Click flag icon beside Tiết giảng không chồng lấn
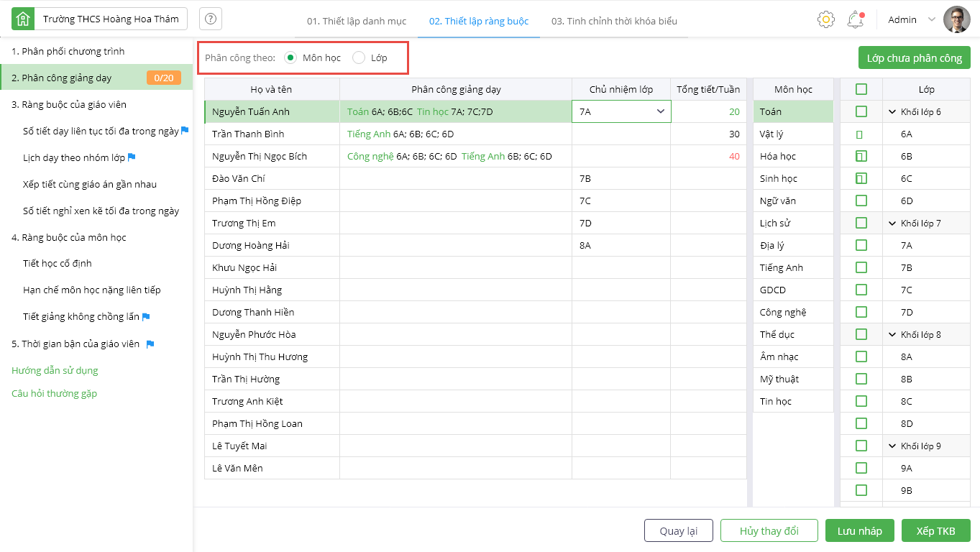Viewport: 980px width, 552px height. click(x=146, y=317)
